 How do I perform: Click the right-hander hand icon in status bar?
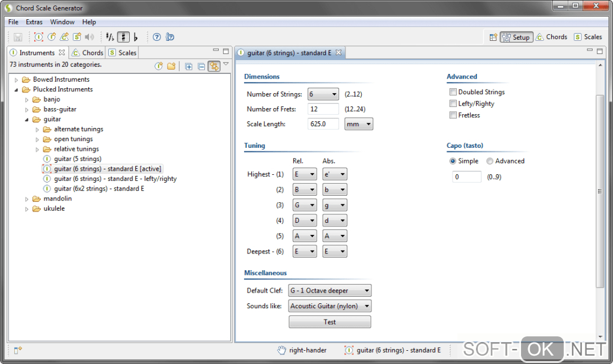[x=281, y=350]
